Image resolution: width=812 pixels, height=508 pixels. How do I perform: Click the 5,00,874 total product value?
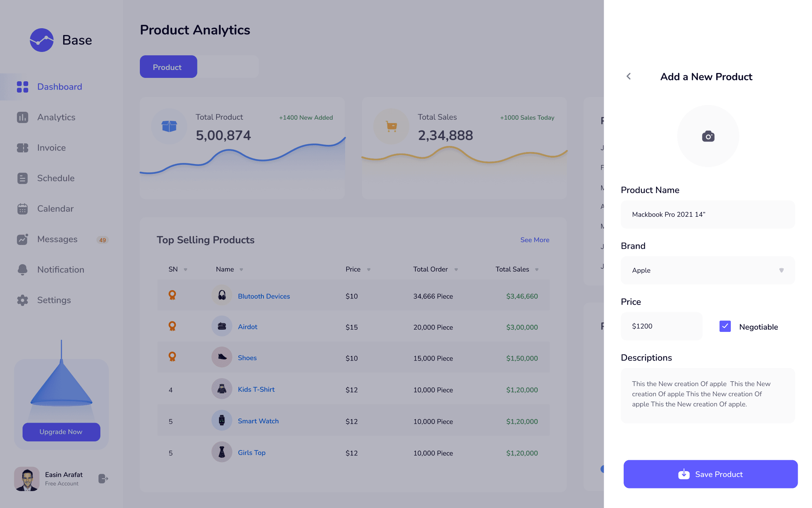[223, 135]
